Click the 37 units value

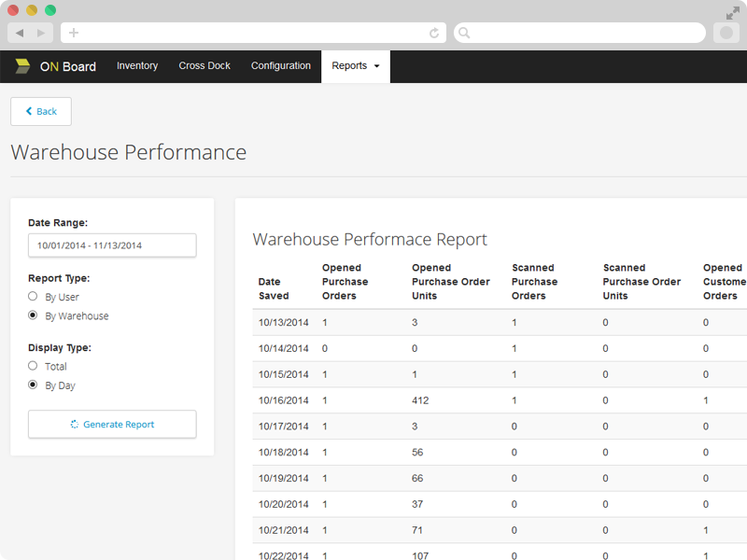[417, 504]
